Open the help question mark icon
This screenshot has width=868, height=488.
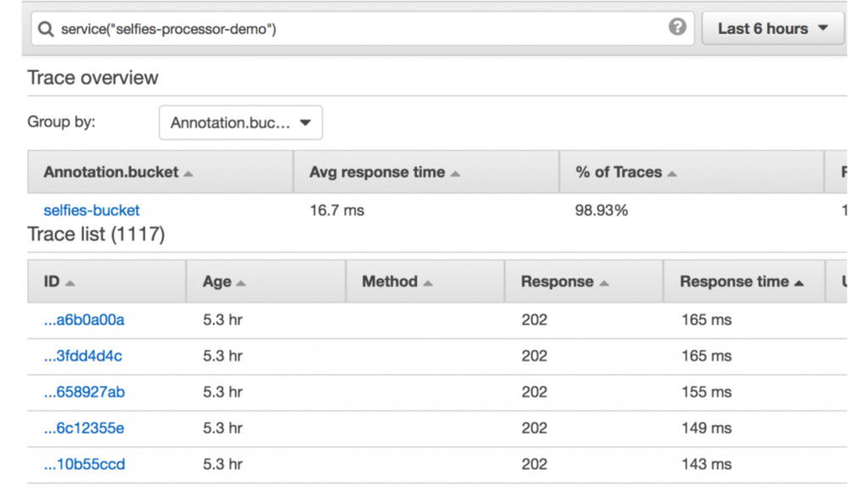(677, 27)
